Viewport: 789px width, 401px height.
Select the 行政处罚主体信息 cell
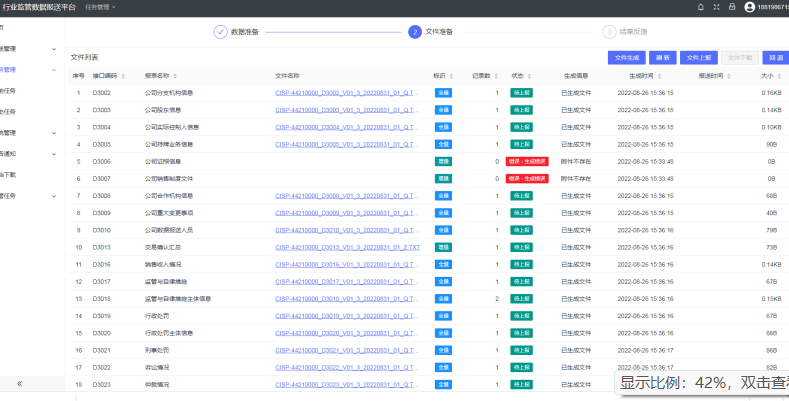tap(169, 333)
